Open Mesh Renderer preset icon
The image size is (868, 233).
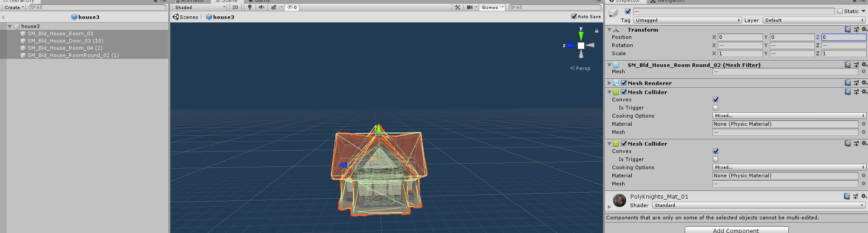[x=856, y=83]
